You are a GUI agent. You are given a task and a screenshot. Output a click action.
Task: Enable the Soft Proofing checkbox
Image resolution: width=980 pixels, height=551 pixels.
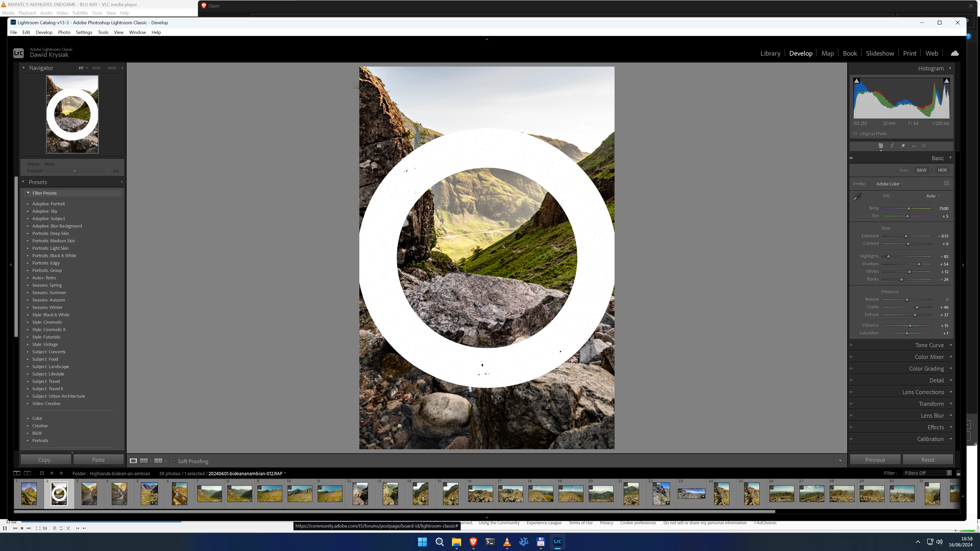[x=174, y=461]
